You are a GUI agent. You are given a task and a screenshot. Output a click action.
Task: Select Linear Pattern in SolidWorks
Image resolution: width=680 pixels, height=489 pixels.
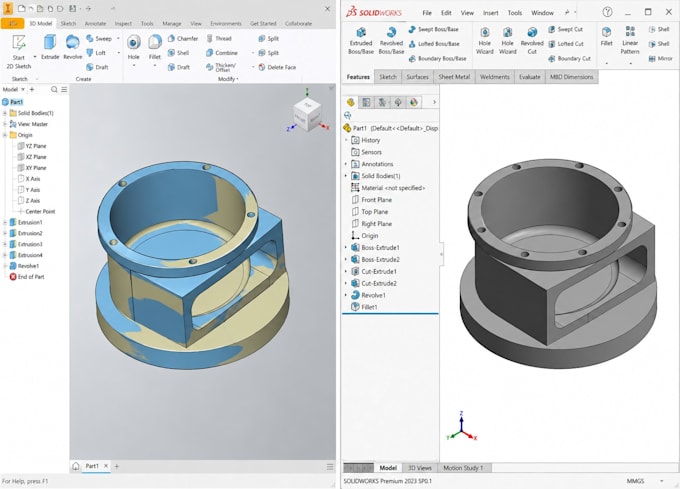(x=630, y=40)
